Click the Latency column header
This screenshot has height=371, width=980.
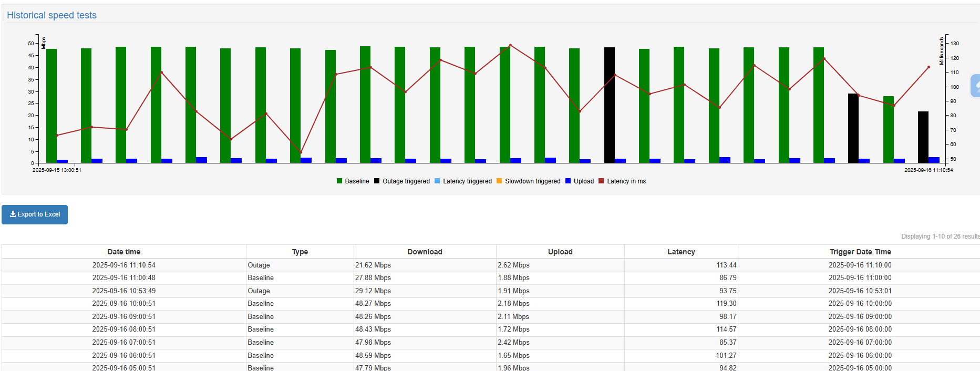(681, 252)
